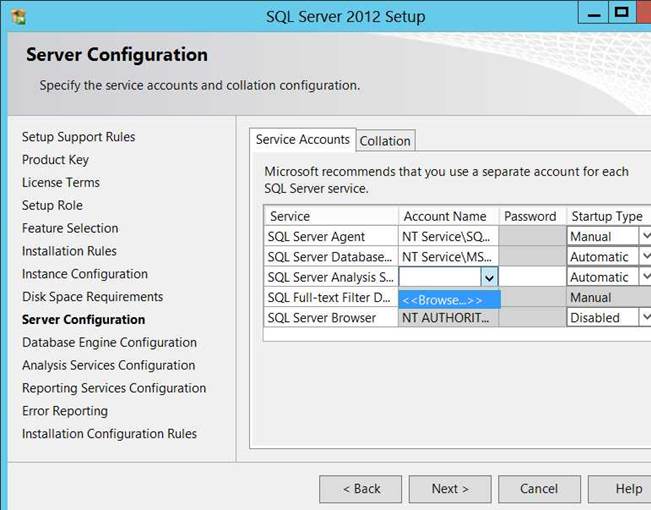Click Product Key step in sidebar

tap(55, 160)
